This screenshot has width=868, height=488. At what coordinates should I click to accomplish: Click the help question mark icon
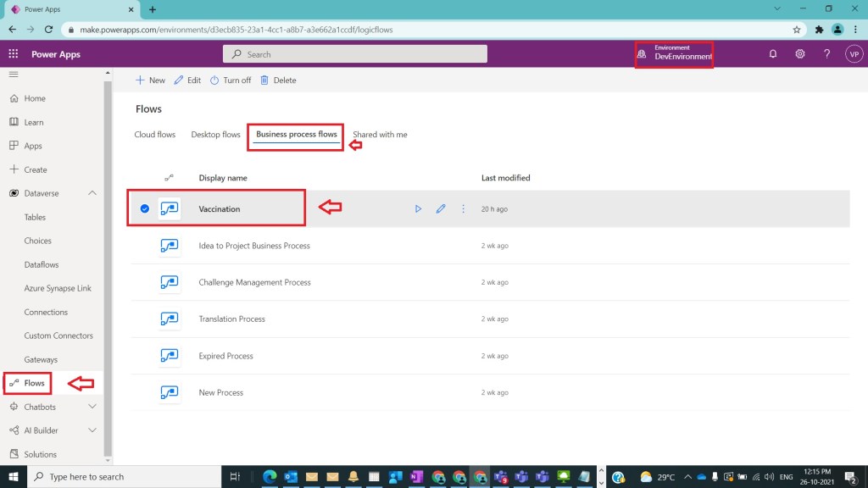[x=827, y=54]
